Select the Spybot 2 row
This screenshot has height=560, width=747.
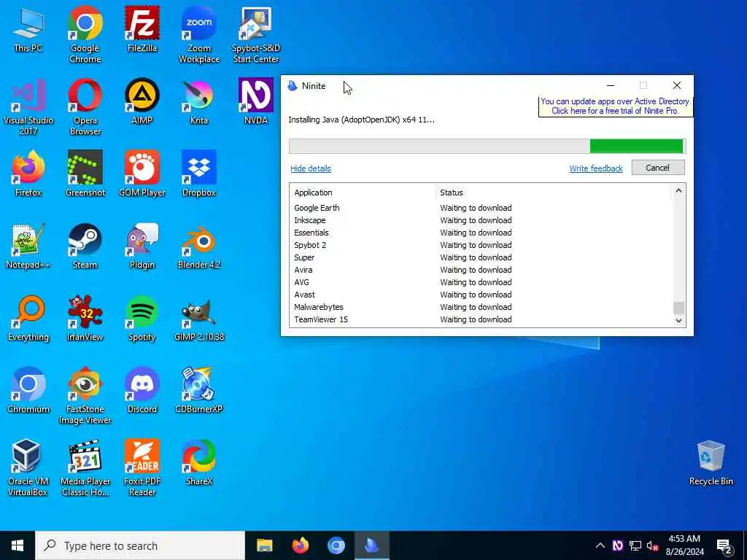pyautogui.click(x=481, y=245)
